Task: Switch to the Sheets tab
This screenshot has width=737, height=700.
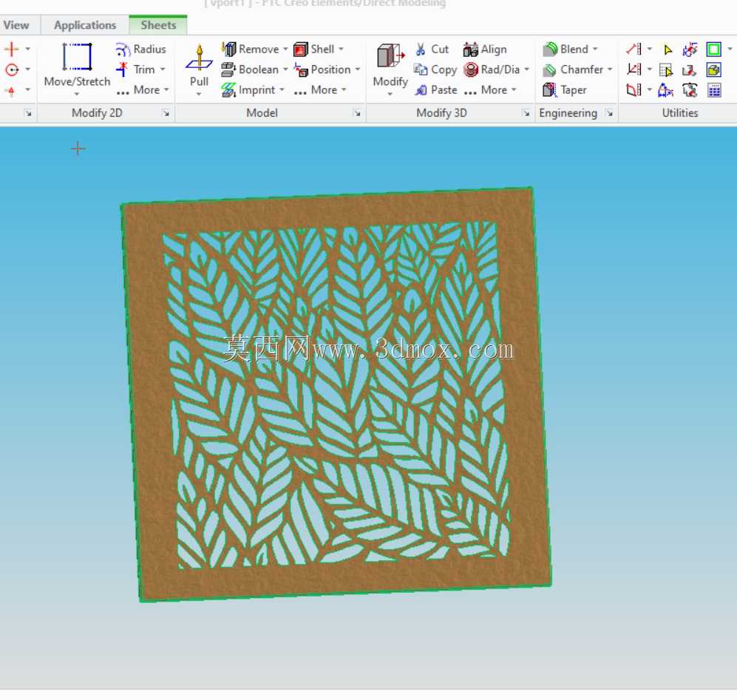Action: [158, 25]
